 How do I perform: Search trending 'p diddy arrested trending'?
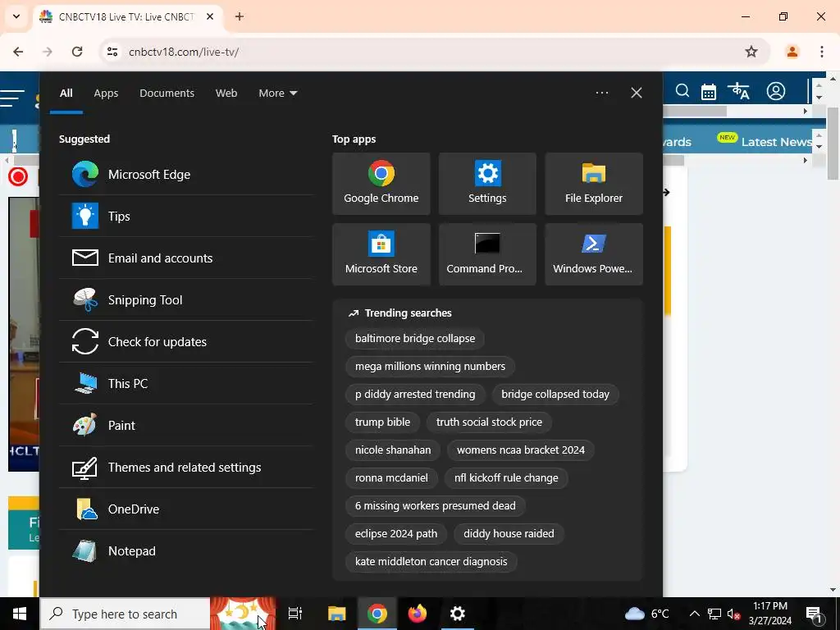tap(415, 395)
